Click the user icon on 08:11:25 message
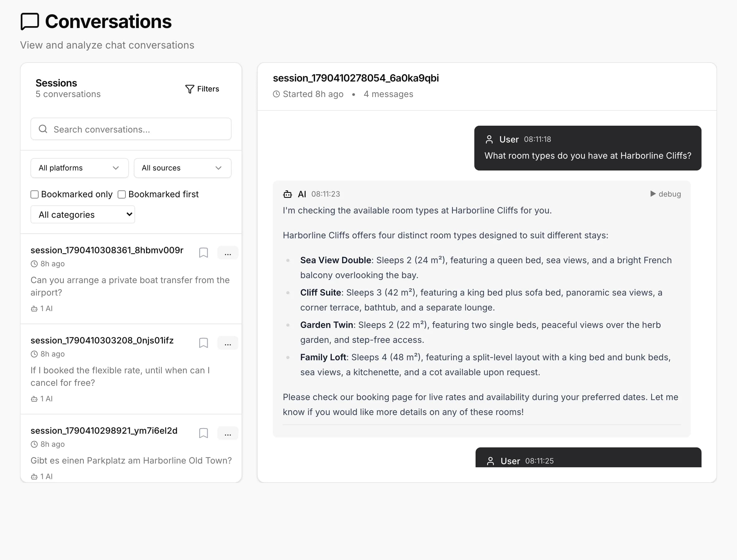The height and width of the screenshot is (560, 737). (x=491, y=461)
